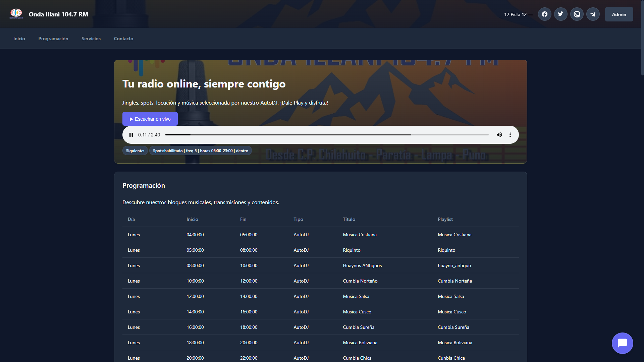Pause the audio player

pos(131,135)
